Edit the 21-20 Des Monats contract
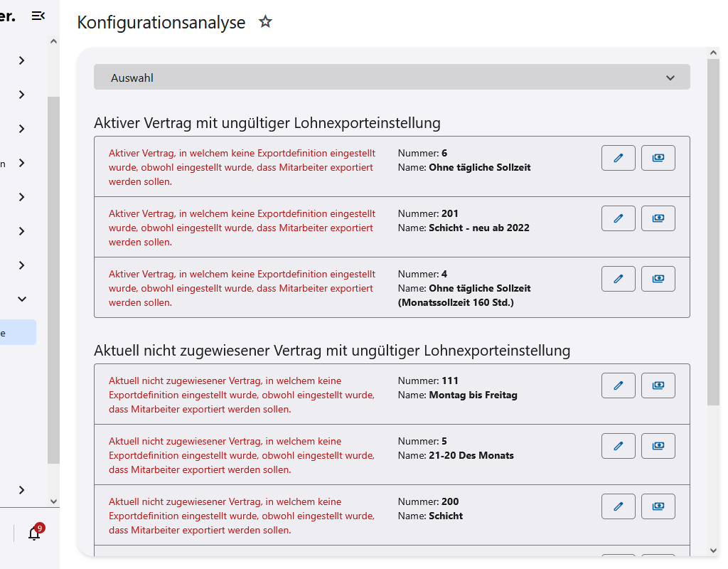 coord(618,446)
